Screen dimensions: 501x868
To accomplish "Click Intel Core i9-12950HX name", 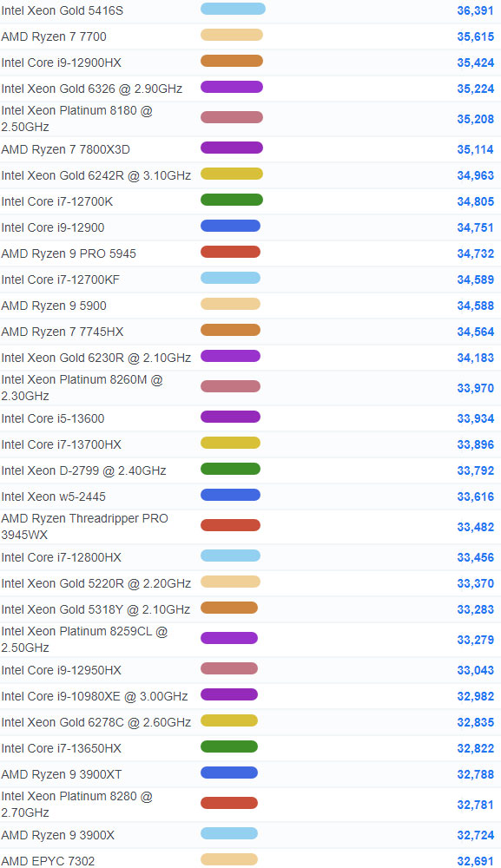I will (x=61, y=670).
